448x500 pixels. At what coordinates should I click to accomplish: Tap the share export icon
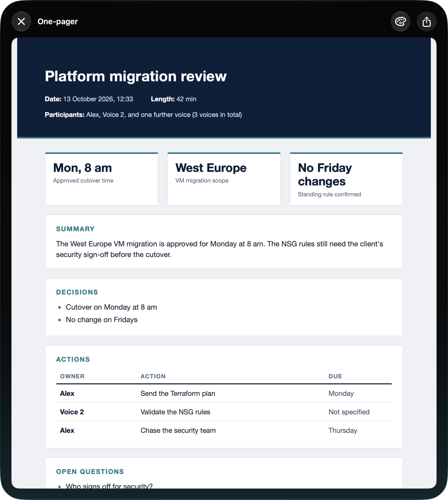click(x=426, y=21)
